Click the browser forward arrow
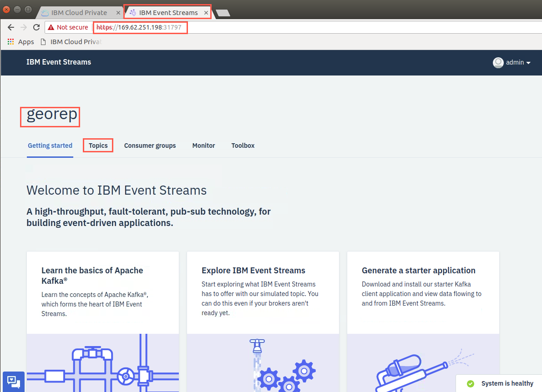 tap(24, 27)
